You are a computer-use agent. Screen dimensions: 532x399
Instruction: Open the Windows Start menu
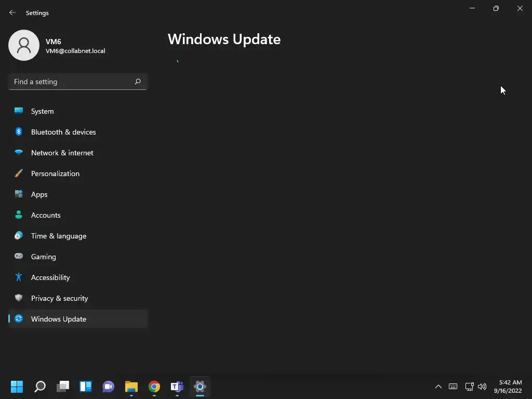click(17, 387)
